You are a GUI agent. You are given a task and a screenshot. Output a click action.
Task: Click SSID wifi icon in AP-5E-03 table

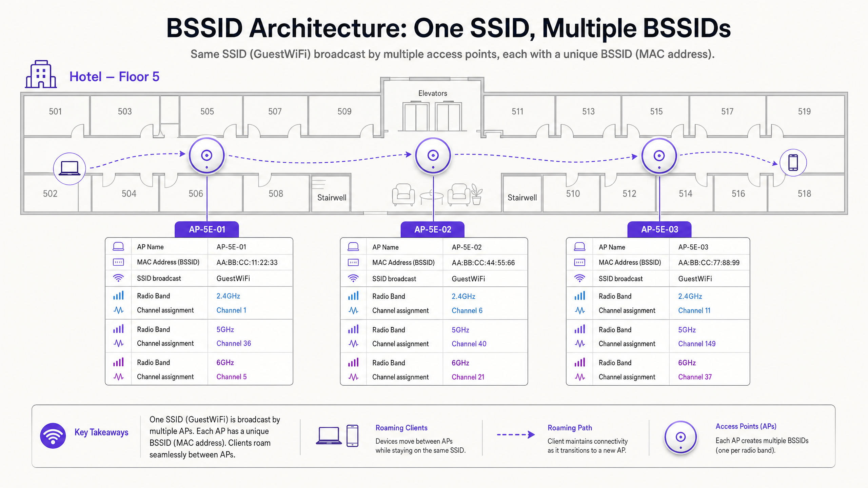coord(580,279)
